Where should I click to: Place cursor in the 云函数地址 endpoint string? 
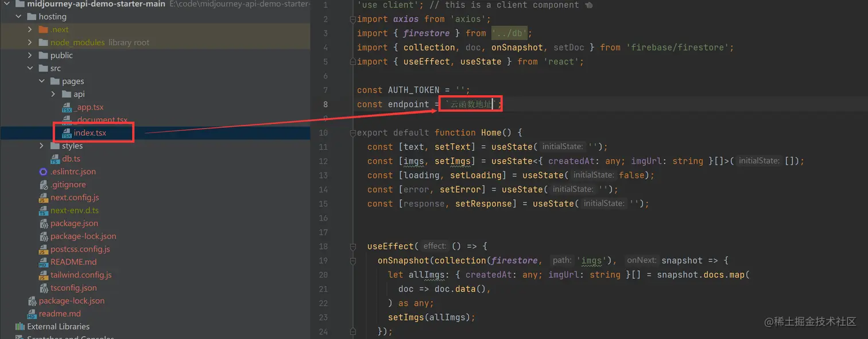(471, 104)
